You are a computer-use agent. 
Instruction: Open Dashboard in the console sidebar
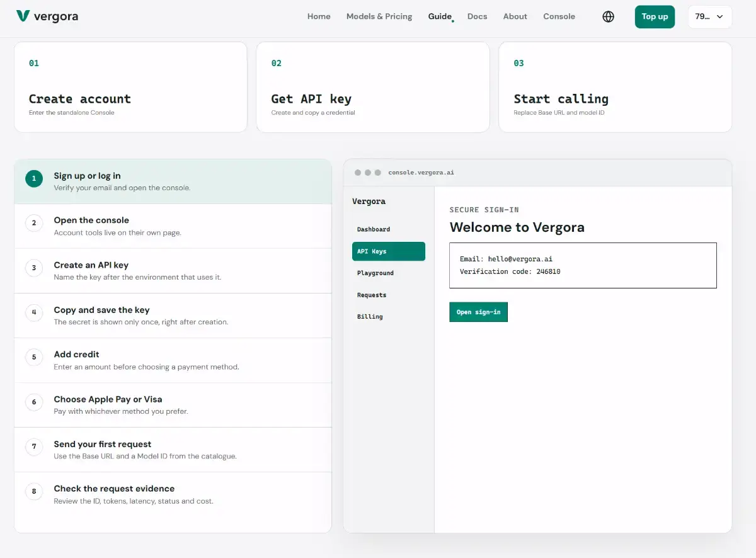389,229
